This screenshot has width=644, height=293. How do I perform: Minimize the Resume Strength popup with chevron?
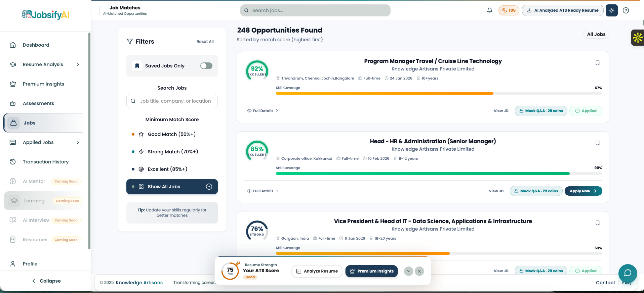point(408,271)
